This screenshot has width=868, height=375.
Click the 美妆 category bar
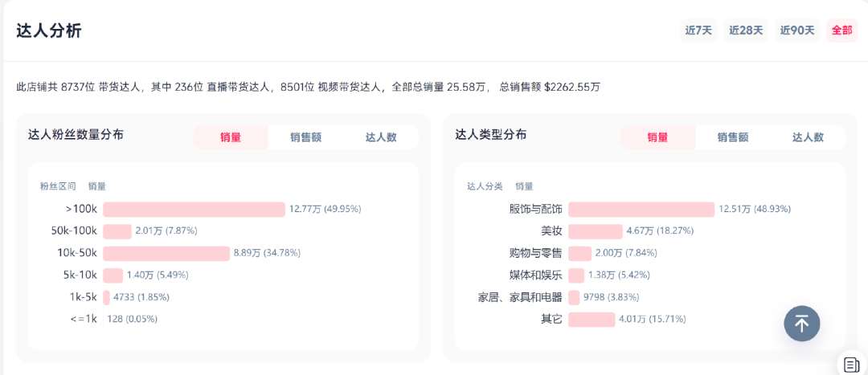(x=596, y=231)
